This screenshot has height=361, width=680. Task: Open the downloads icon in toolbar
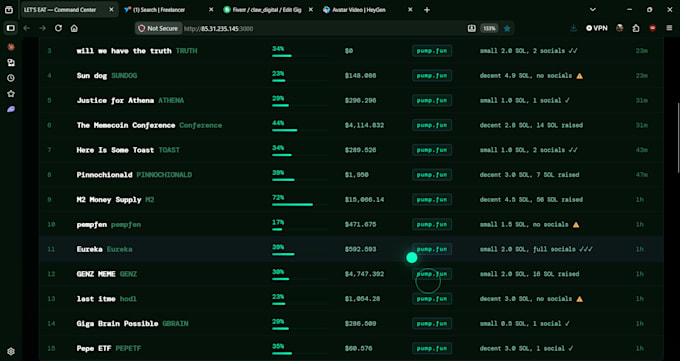pos(573,28)
